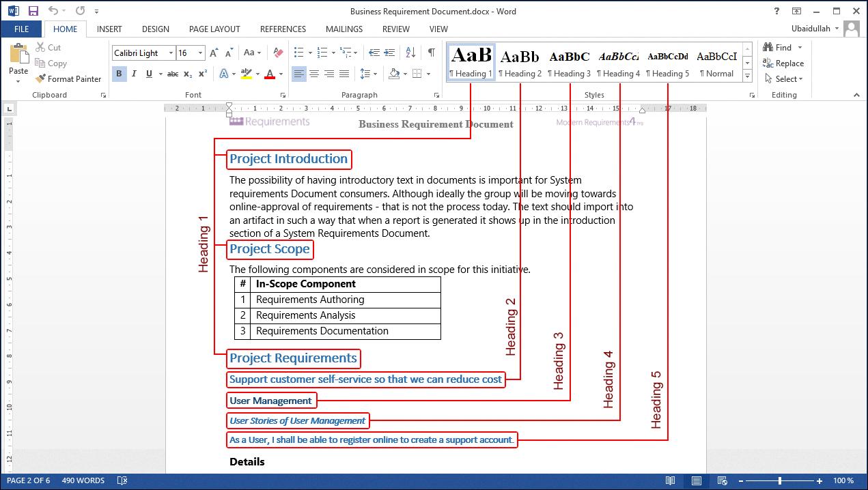Toggle Subscript formatting
Image resolution: width=868 pixels, height=490 pixels.
[188, 74]
